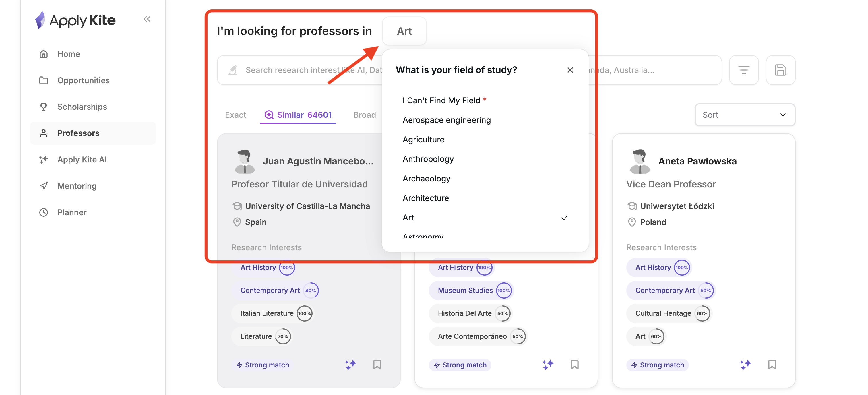Click the save search icon
The image size is (868, 395).
point(780,70)
